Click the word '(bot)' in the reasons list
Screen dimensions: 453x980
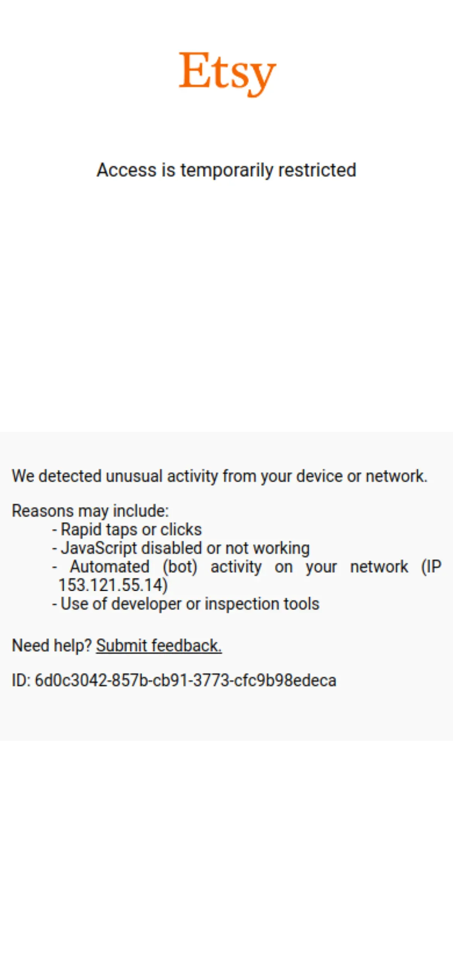180,567
